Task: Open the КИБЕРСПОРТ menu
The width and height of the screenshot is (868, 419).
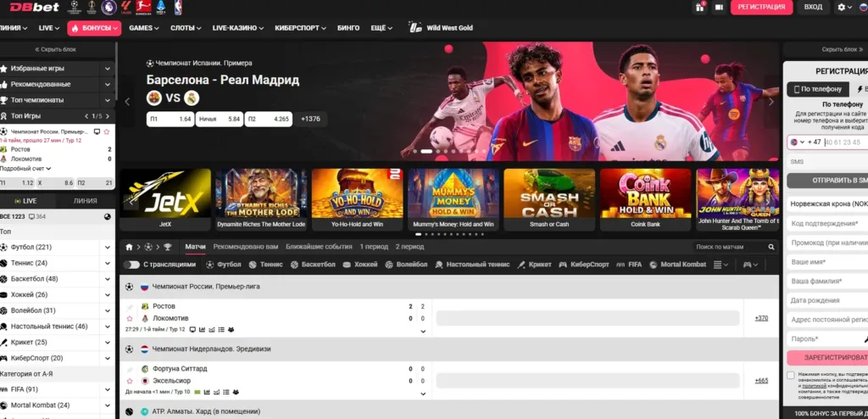Action: (x=301, y=28)
